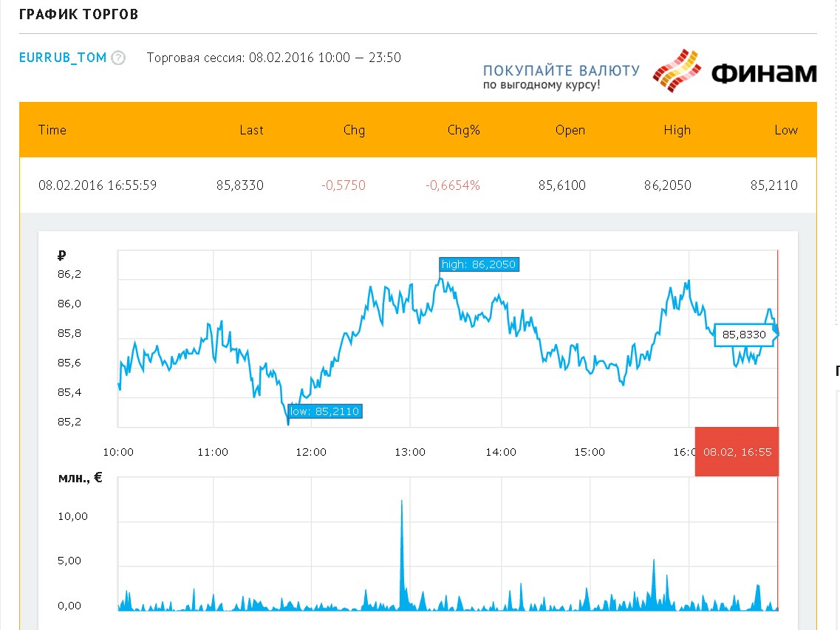This screenshot has height=630, width=840.
Task: Click the 85,8330 current price marker
Action: point(745,335)
